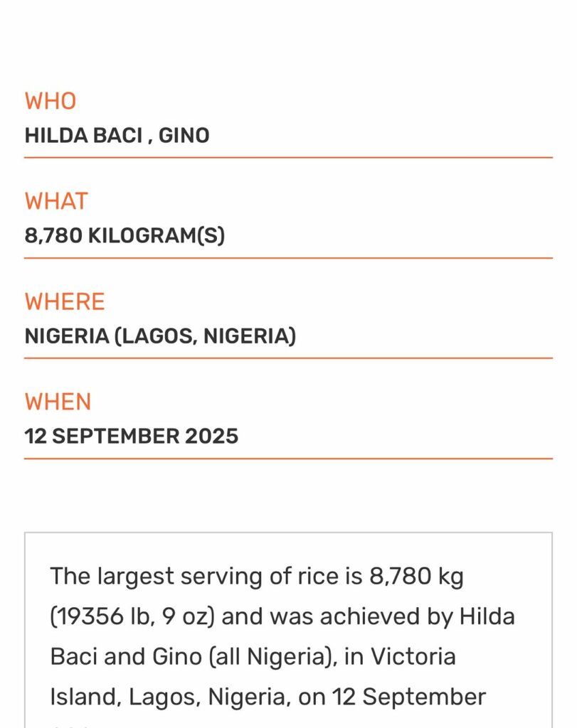
Task: Click the orange WHERE heading
Action: point(64,301)
